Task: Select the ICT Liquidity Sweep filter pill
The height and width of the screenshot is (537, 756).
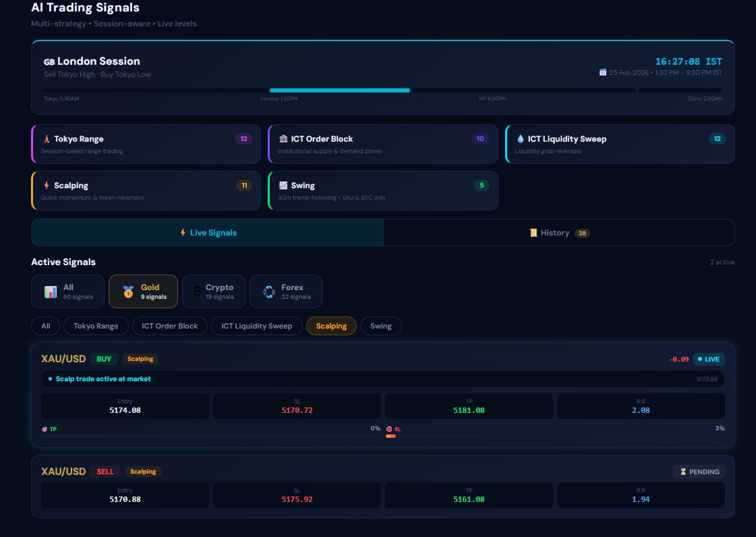Action: tap(257, 326)
